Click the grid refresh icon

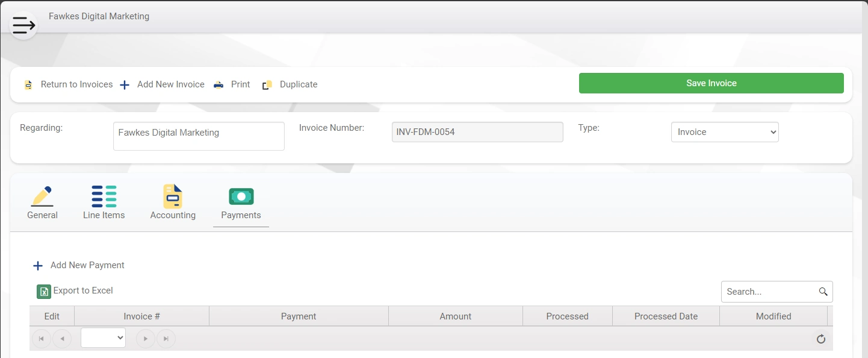[x=820, y=339]
